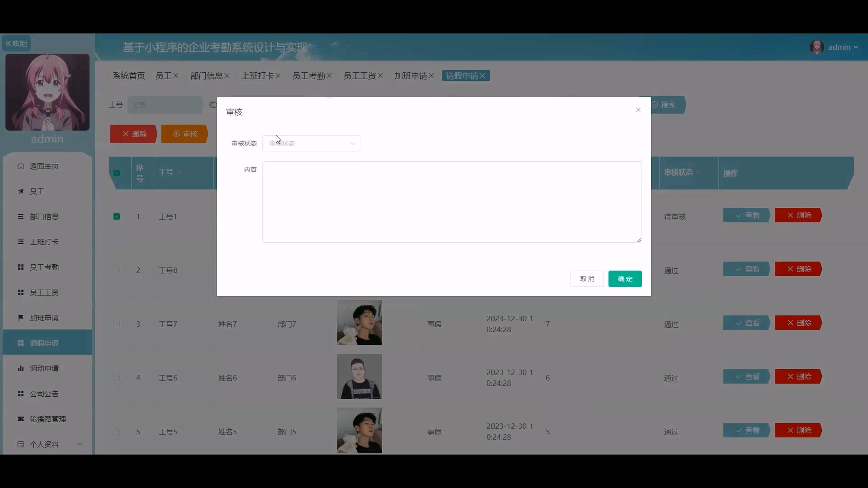Click the admin avatar icon in header
Screen dimensions: 868x488
coord(816,47)
